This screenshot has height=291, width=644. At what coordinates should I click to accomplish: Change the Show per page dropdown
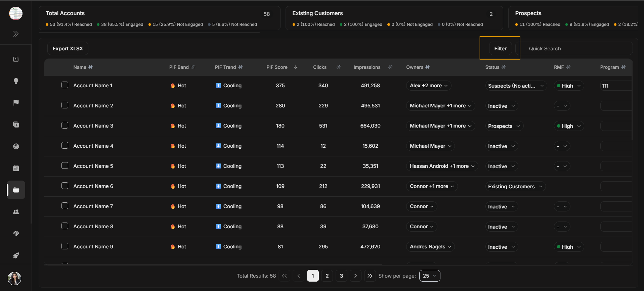[430, 276]
